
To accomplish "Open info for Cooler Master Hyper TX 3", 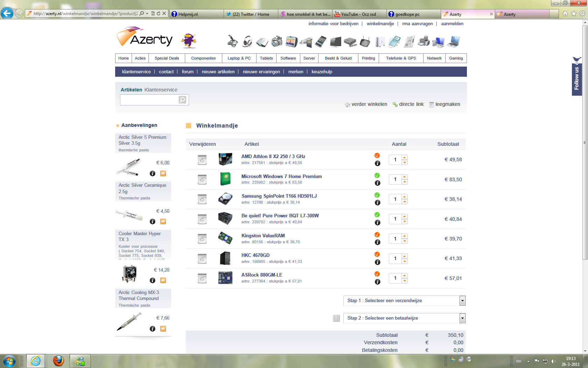I will (153, 280).
